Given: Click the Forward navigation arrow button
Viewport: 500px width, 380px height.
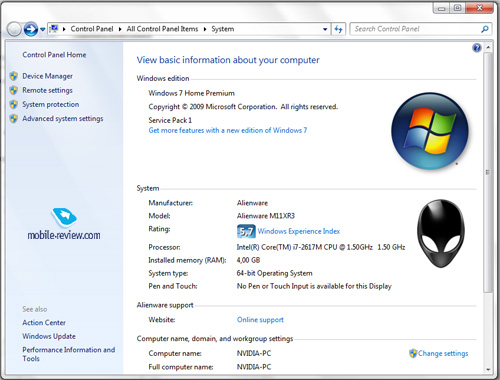Looking at the screenshot, I should pyautogui.click(x=31, y=29).
